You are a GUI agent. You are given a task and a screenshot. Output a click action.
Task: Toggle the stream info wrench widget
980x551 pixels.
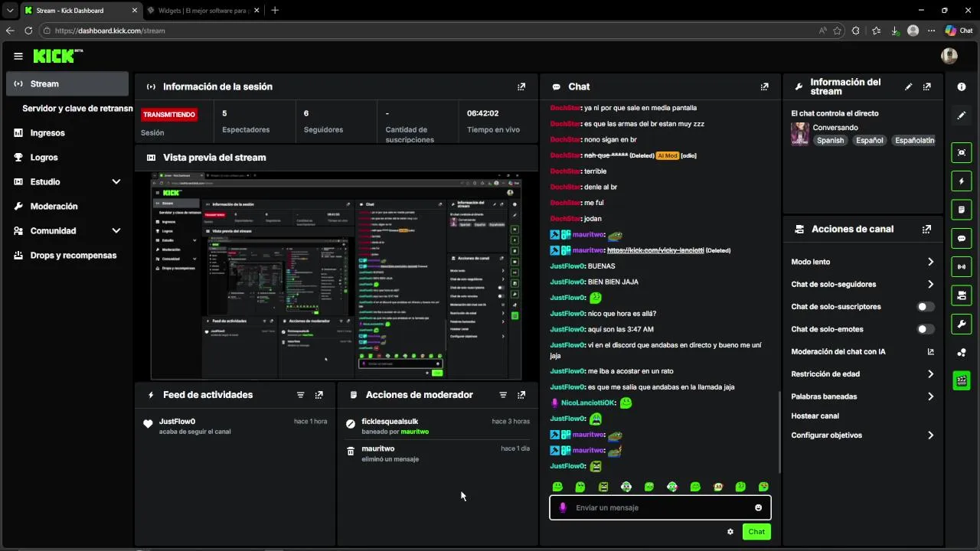pyautogui.click(x=962, y=324)
